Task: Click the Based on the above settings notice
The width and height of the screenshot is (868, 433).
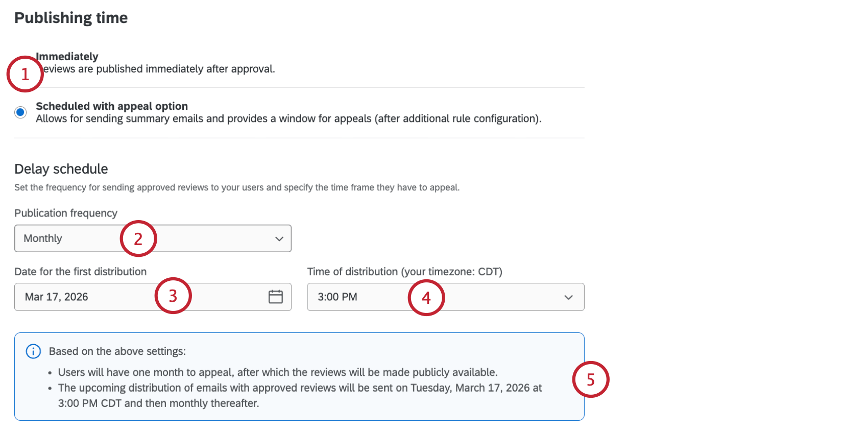Action: click(x=117, y=351)
